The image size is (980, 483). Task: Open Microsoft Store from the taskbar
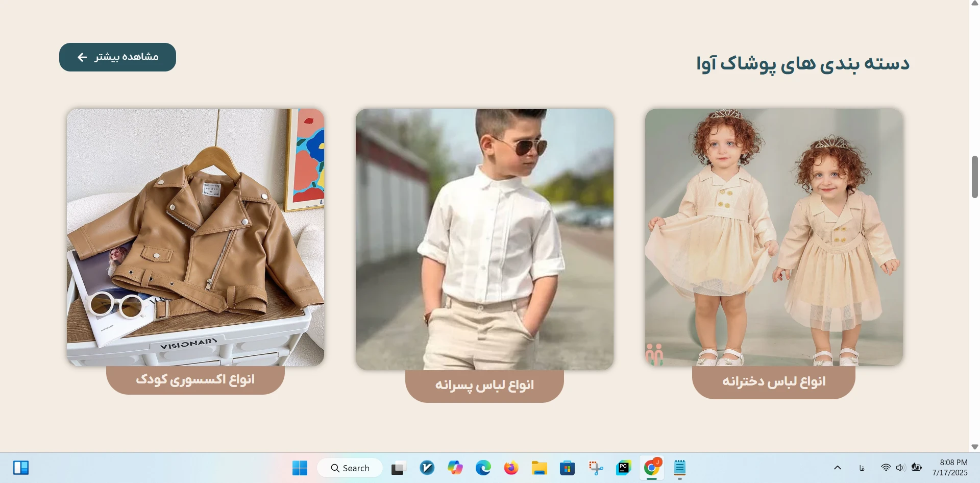point(567,468)
